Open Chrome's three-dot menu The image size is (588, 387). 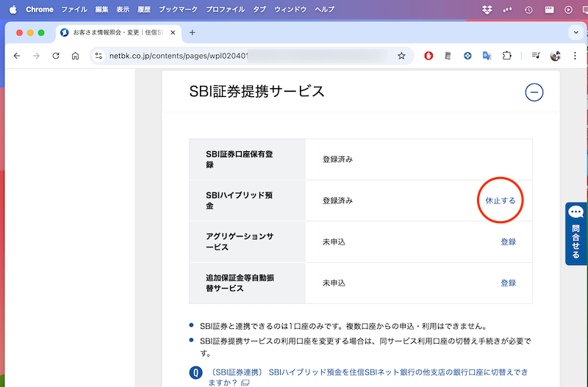pyautogui.click(x=574, y=56)
